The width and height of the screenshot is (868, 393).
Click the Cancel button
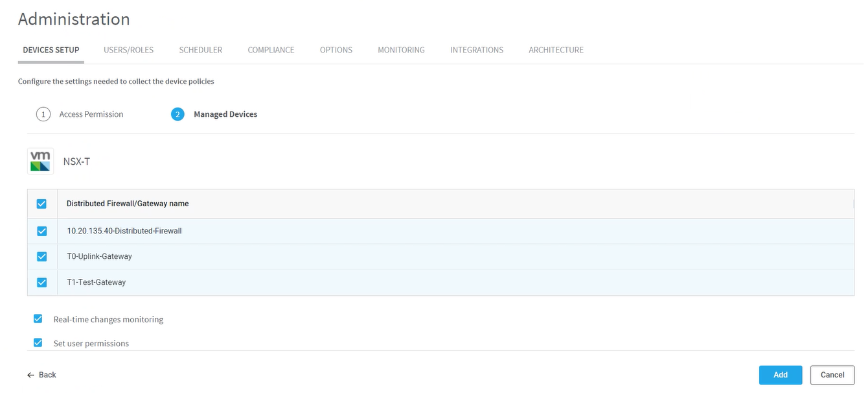click(x=832, y=375)
